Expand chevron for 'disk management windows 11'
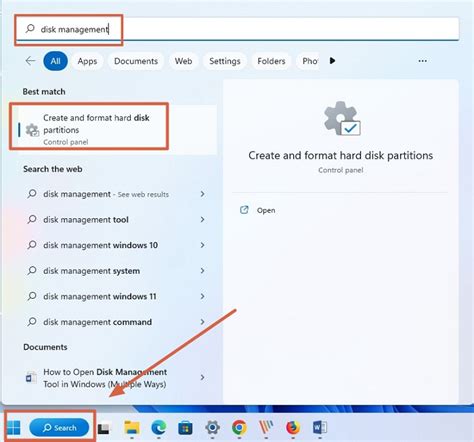 tap(202, 296)
